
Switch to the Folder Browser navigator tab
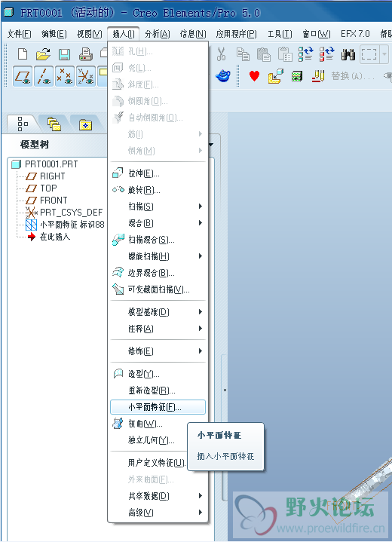[x=54, y=124]
